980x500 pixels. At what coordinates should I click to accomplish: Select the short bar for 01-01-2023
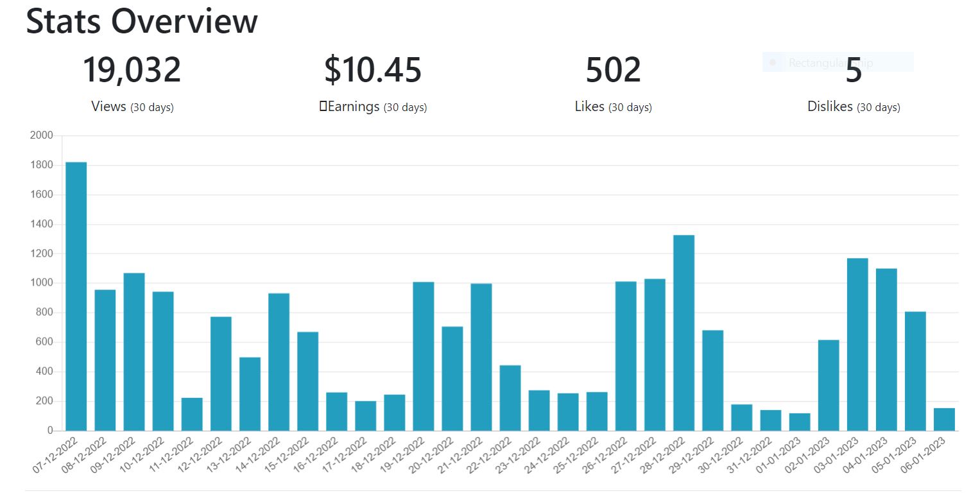pos(800,422)
